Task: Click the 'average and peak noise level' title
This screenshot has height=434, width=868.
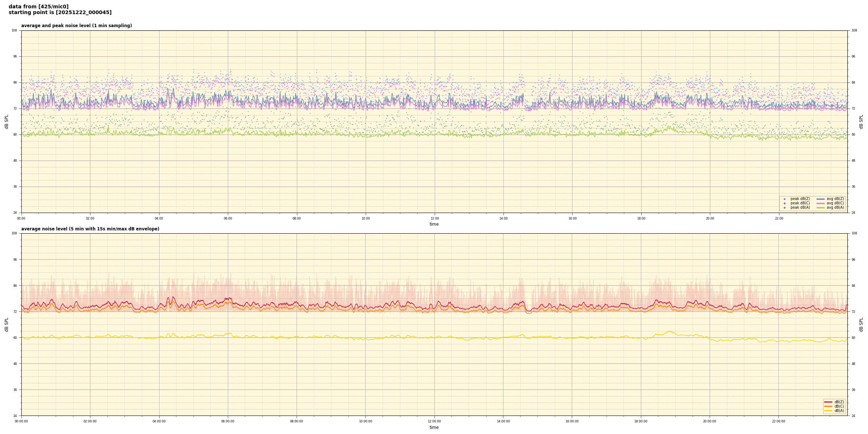Action: (76, 26)
